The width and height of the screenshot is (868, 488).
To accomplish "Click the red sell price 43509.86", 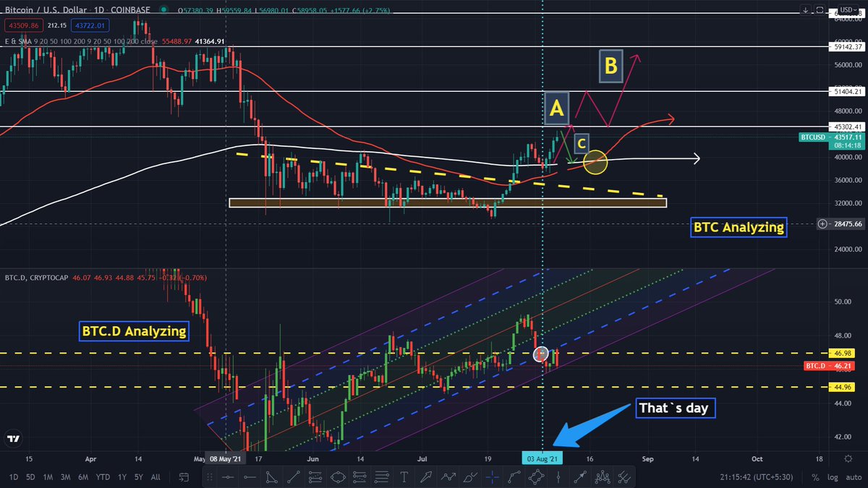I will click(22, 25).
